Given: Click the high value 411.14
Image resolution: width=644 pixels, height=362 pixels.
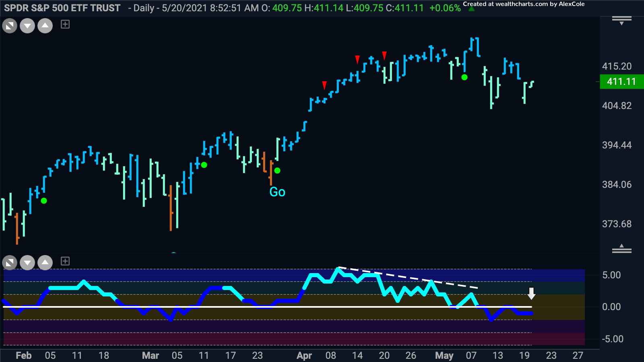Looking at the screenshot, I should click(x=329, y=8).
